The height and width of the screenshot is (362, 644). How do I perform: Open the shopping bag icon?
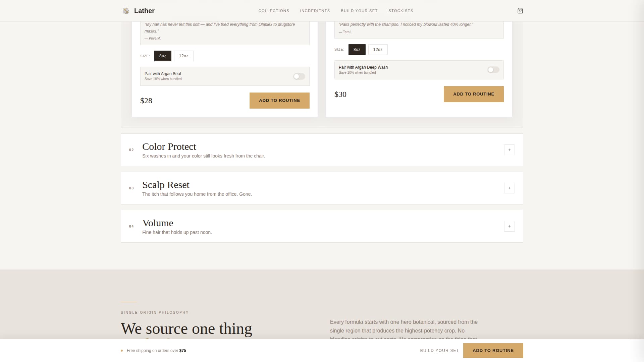(520, 11)
